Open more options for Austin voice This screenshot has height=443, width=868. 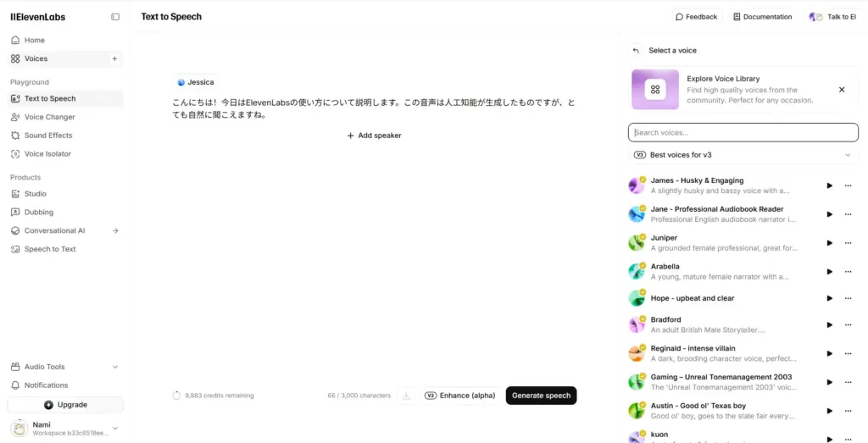(x=848, y=411)
